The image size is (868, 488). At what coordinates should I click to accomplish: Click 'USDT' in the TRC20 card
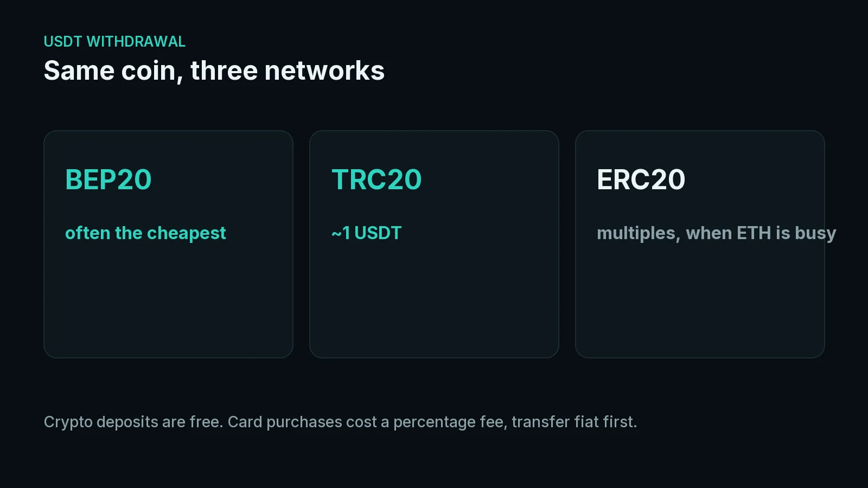click(x=378, y=233)
